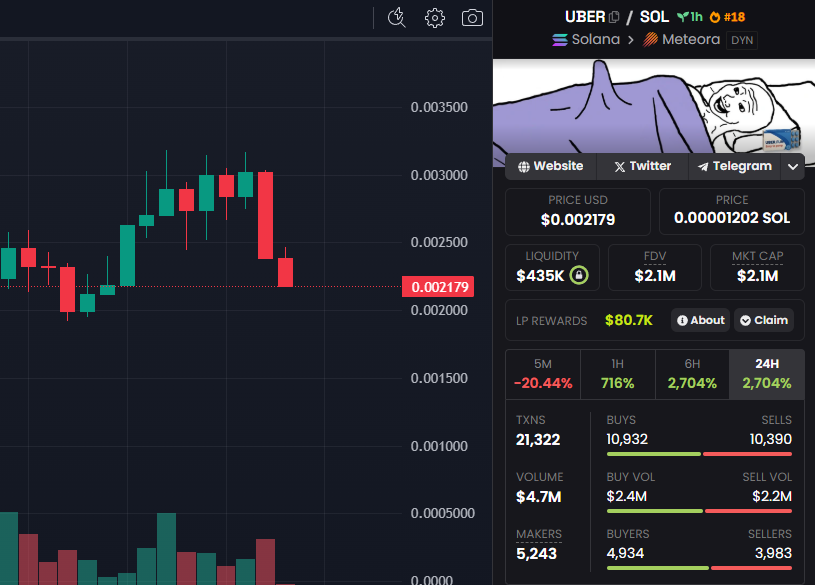Image resolution: width=815 pixels, height=585 pixels.
Task: Click the MKT CAP $2.1M value
Action: pyautogui.click(x=757, y=276)
